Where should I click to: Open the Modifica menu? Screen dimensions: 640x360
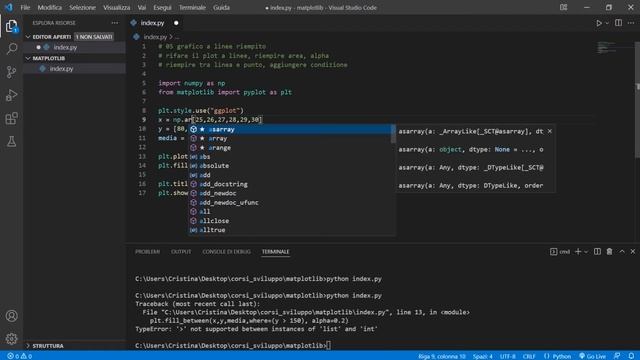[x=50, y=7]
